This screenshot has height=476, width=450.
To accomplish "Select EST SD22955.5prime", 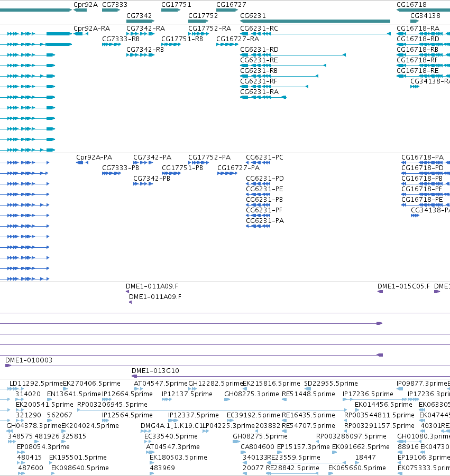I will (x=331, y=384).
